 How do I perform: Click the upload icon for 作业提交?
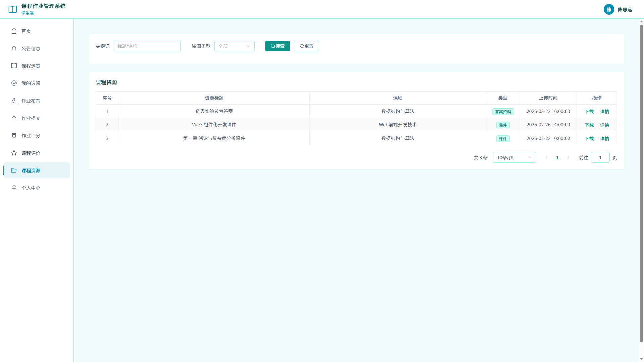14,118
